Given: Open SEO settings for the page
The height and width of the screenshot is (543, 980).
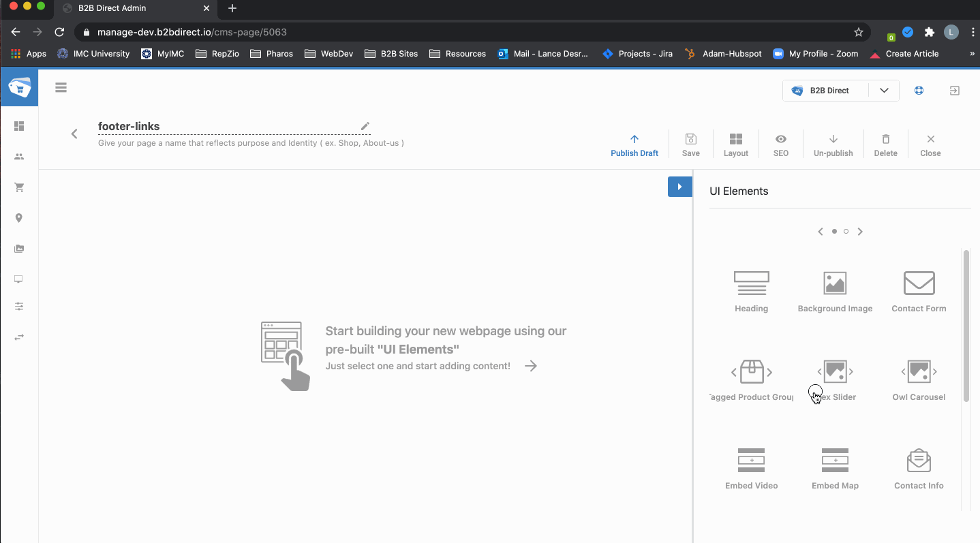Looking at the screenshot, I should (780, 145).
